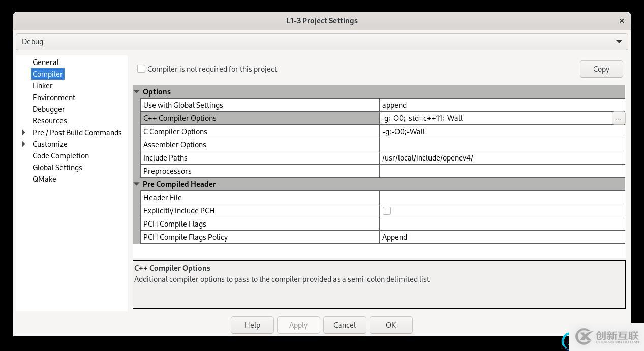The height and width of the screenshot is (351, 644).
Task: Go to the Debugger settings page
Action: (x=49, y=109)
